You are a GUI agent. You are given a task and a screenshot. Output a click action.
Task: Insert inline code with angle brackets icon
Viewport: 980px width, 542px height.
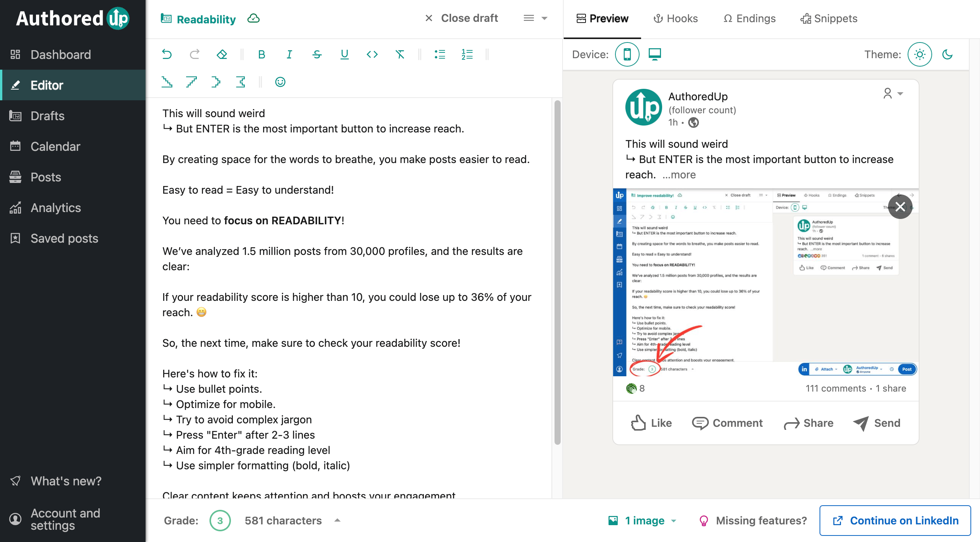(x=372, y=54)
